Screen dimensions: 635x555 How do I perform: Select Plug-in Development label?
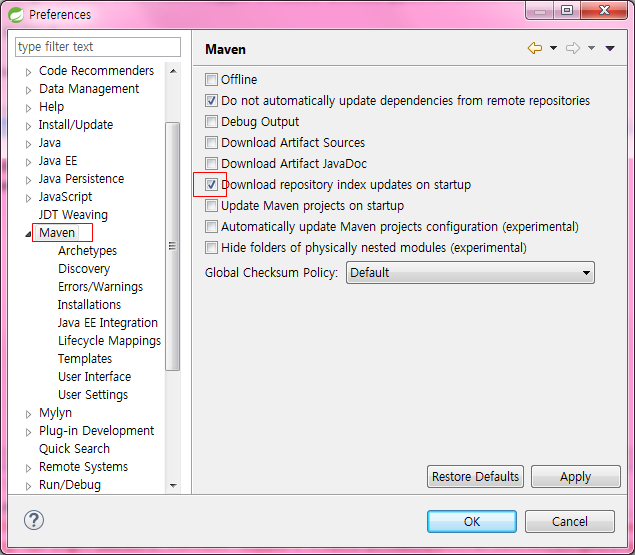coord(96,431)
